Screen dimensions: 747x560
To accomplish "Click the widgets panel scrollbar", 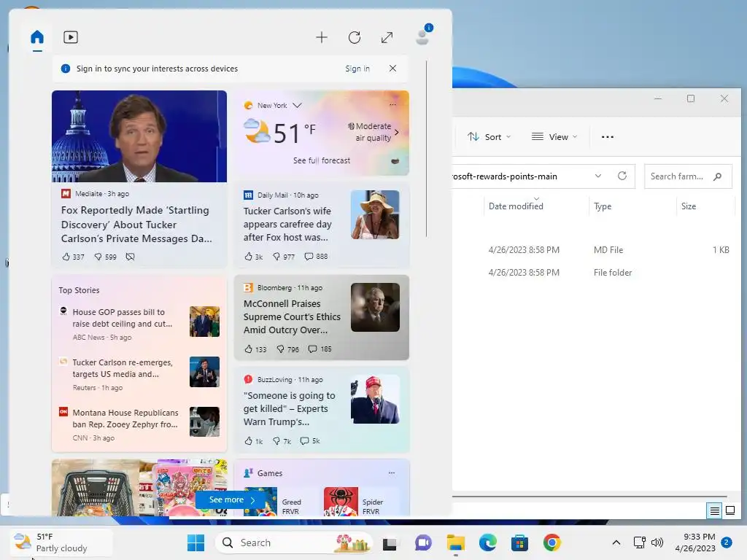I will pos(426,149).
